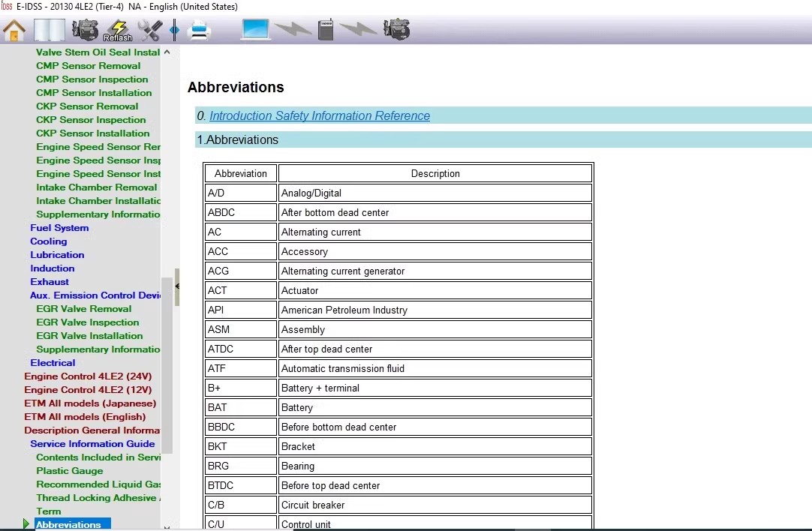Open Description General Information chapter
This screenshot has width=812, height=531.
pos(92,430)
